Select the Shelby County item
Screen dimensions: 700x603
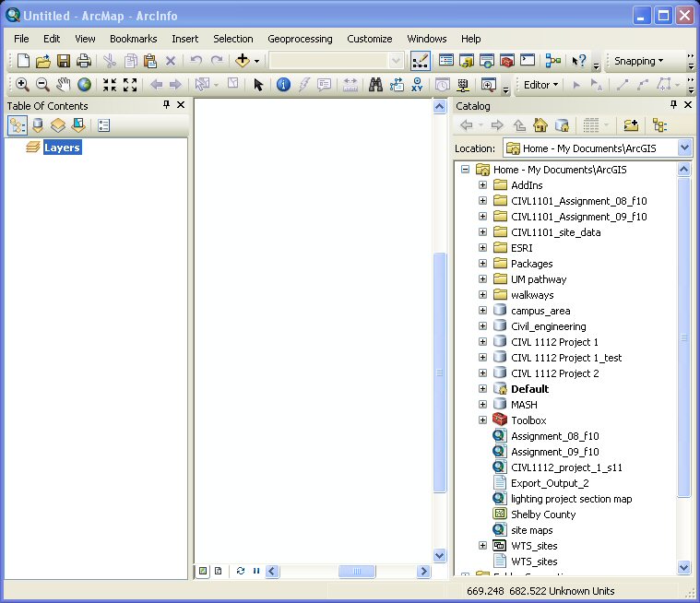543,514
